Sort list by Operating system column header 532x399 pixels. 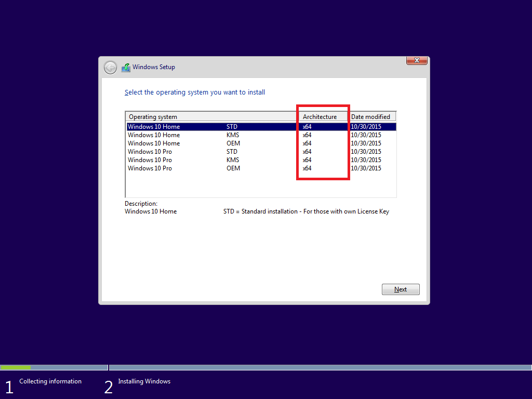pos(212,117)
